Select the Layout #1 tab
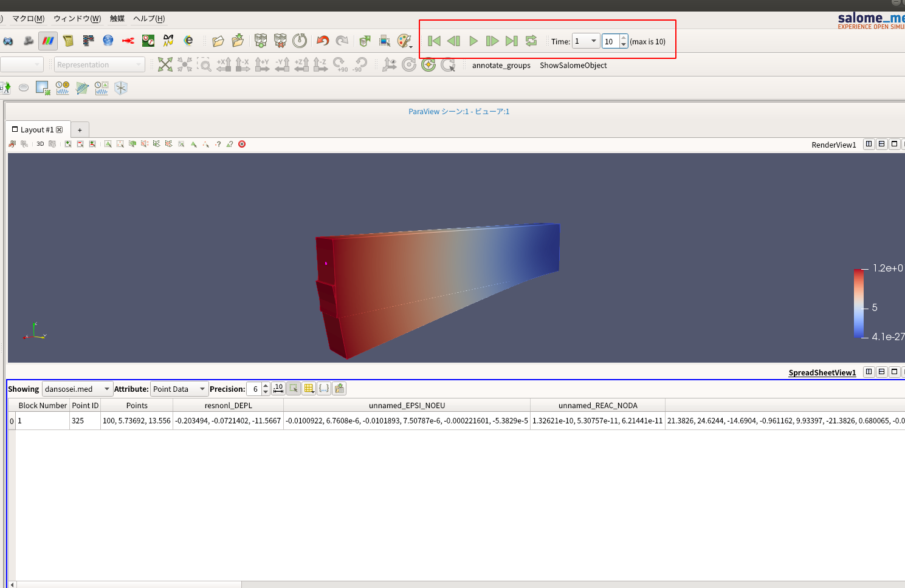Image resolution: width=905 pixels, height=588 pixels. 38,129
